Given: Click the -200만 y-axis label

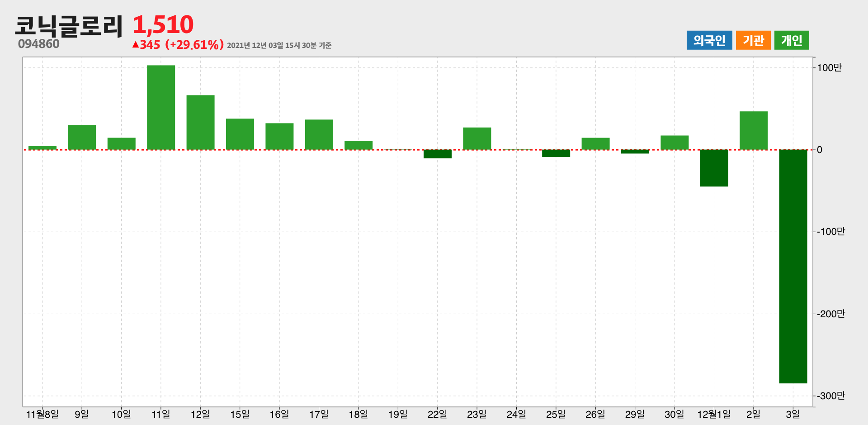Looking at the screenshot, I should [x=831, y=314].
